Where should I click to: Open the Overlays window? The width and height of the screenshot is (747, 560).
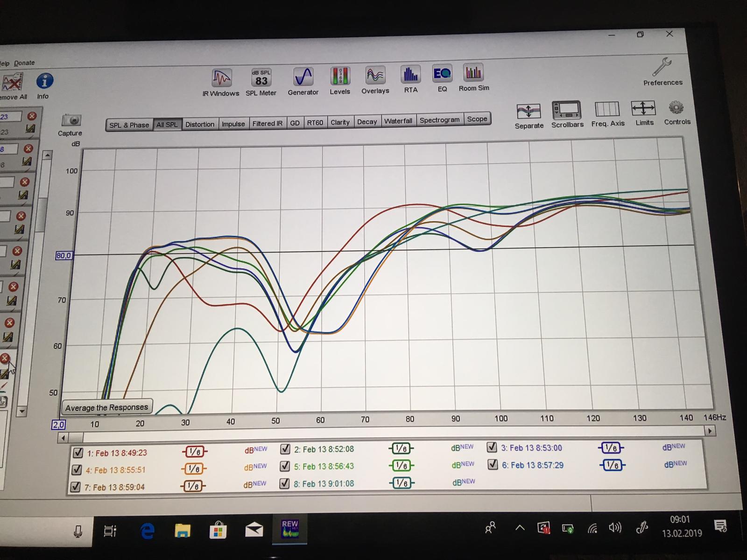click(x=375, y=76)
